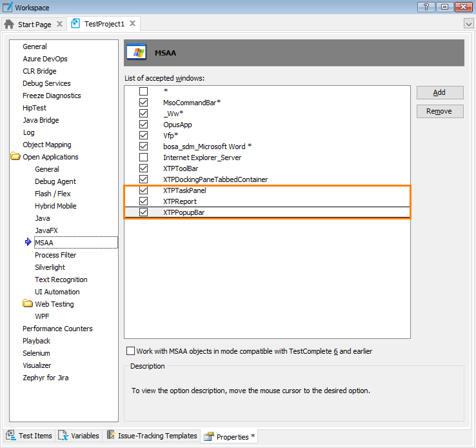The width and height of the screenshot is (476, 448).
Task: Click the Remove button
Action: [439, 111]
